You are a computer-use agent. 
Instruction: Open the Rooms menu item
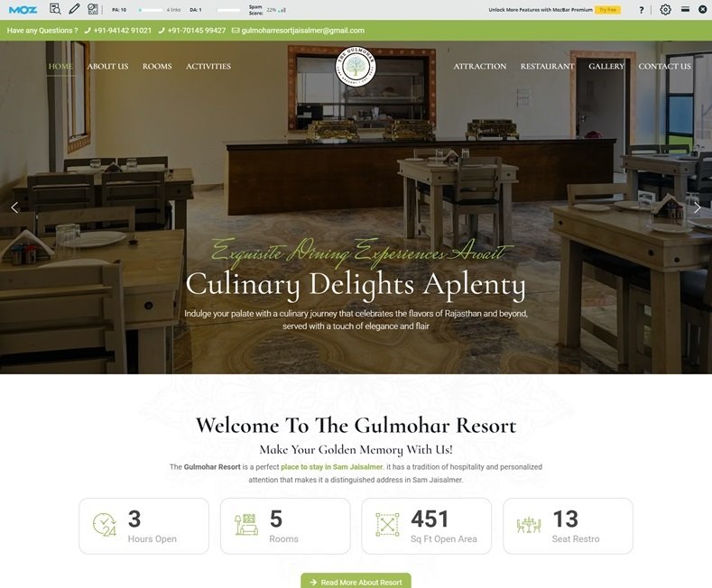[157, 66]
